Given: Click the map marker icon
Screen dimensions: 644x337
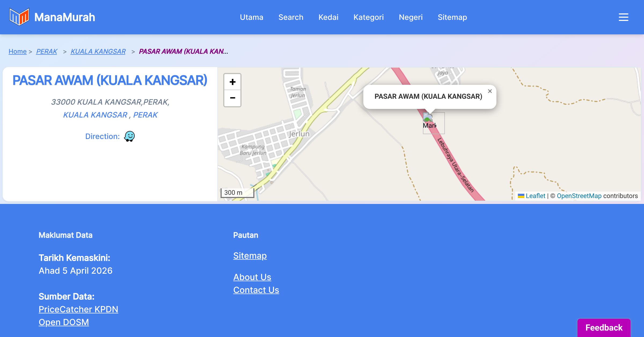Looking at the screenshot, I should coord(428,118).
